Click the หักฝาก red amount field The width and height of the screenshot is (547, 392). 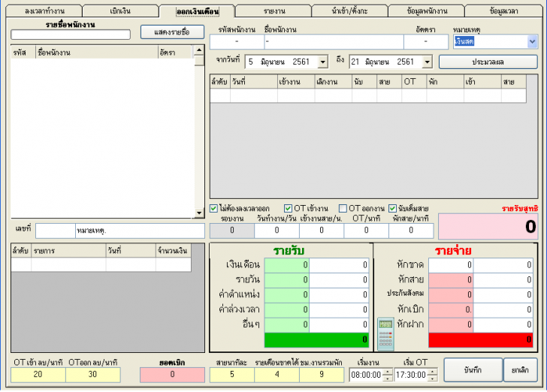tap(451, 325)
